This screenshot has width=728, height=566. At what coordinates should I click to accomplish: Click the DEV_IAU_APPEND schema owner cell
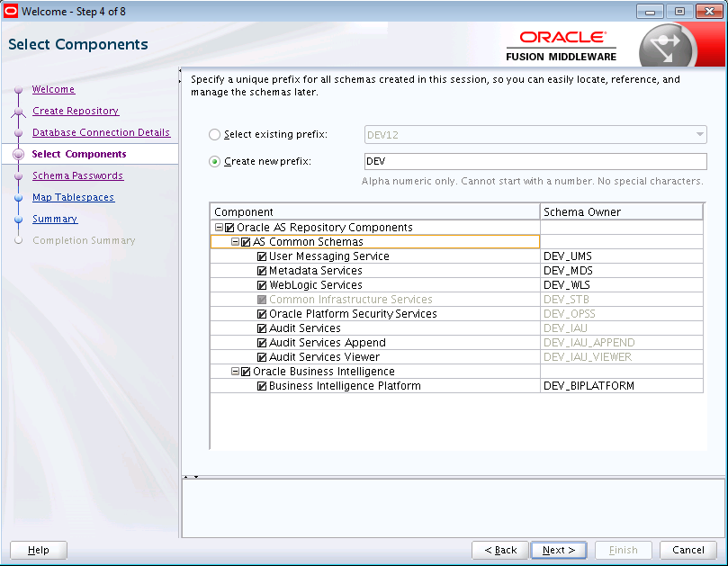[622, 343]
